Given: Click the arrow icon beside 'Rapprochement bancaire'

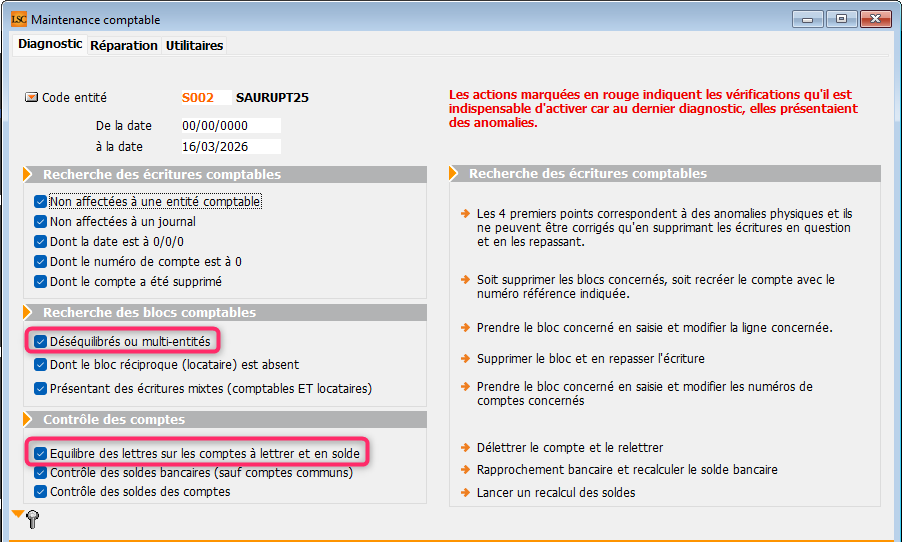Looking at the screenshot, I should pos(464,470).
